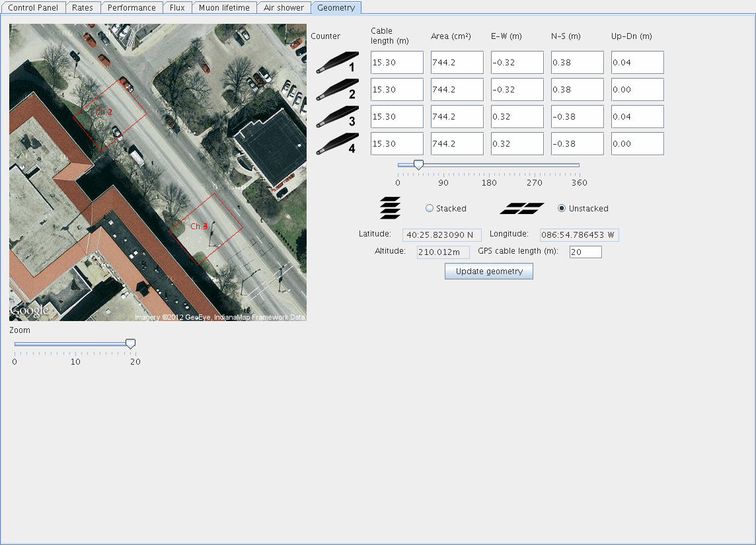Select the Unstacked radio button

(x=562, y=208)
